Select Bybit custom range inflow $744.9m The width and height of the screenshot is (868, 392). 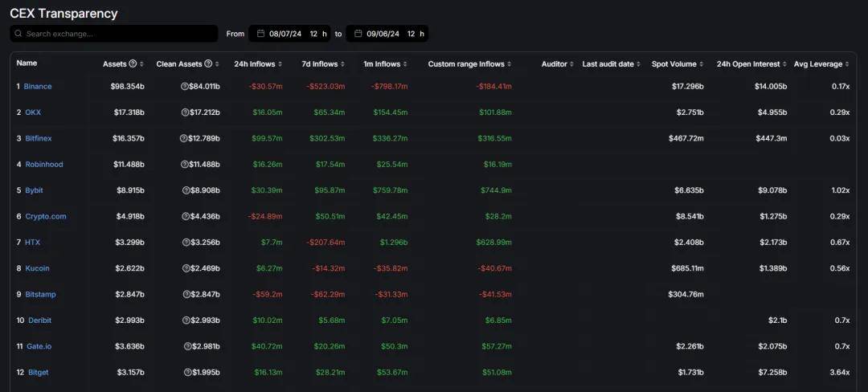(x=496, y=190)
